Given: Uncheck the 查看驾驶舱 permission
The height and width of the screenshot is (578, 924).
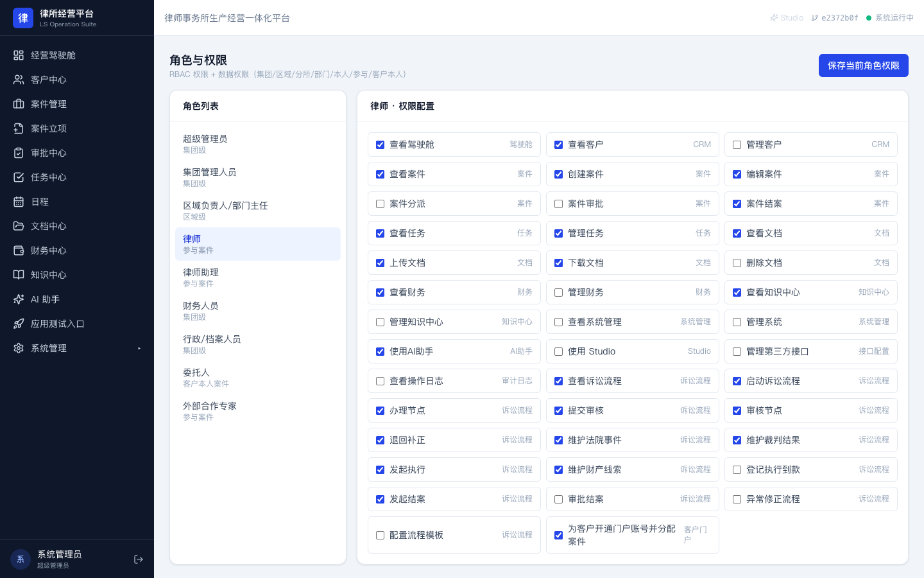Looking at the screenshot, I should coord(380,145).
